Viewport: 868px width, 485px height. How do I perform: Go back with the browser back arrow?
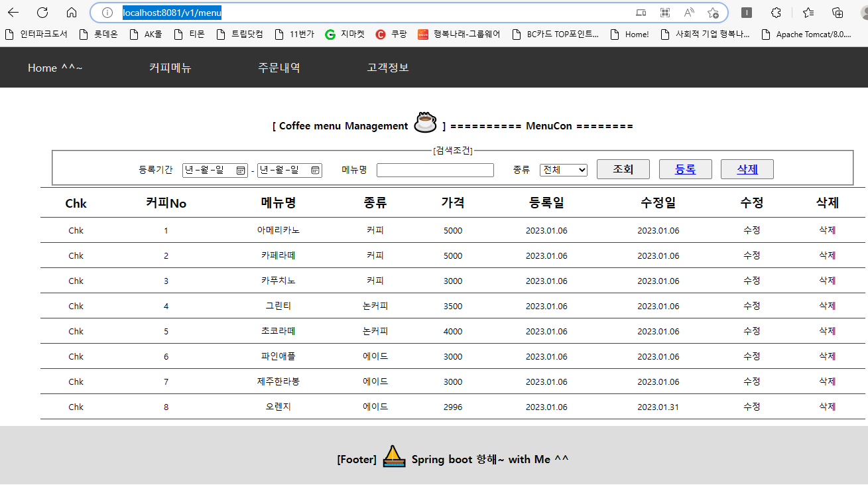[x=13, y=13]
